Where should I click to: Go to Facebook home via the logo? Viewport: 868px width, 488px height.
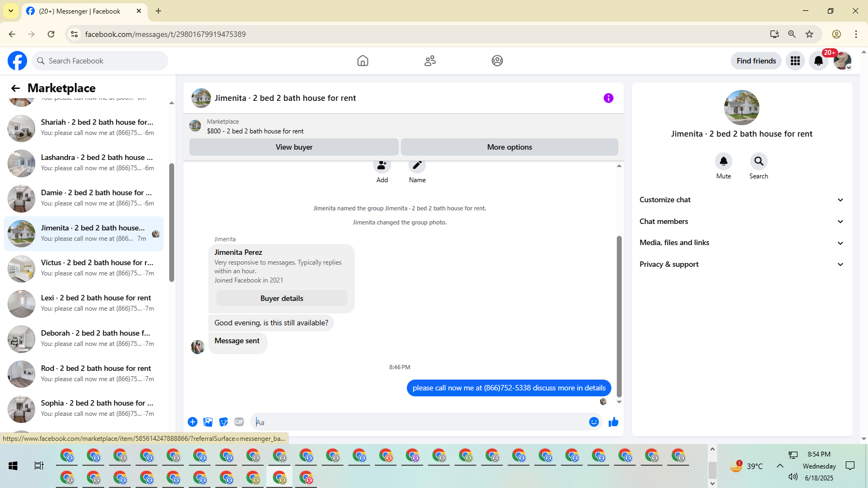pyautogui.click(x=17, y=61)
